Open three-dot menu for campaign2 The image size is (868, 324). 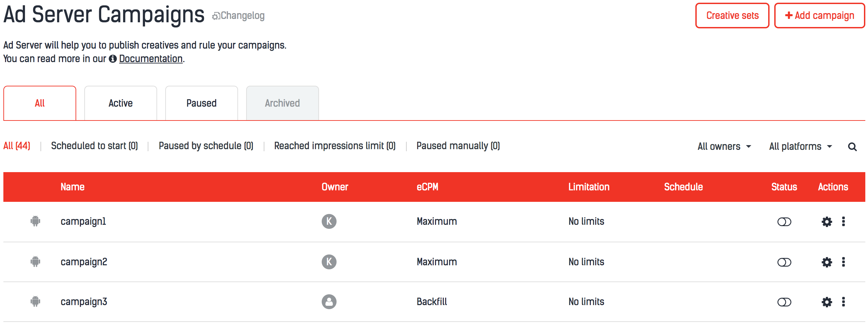click(843, 262)
